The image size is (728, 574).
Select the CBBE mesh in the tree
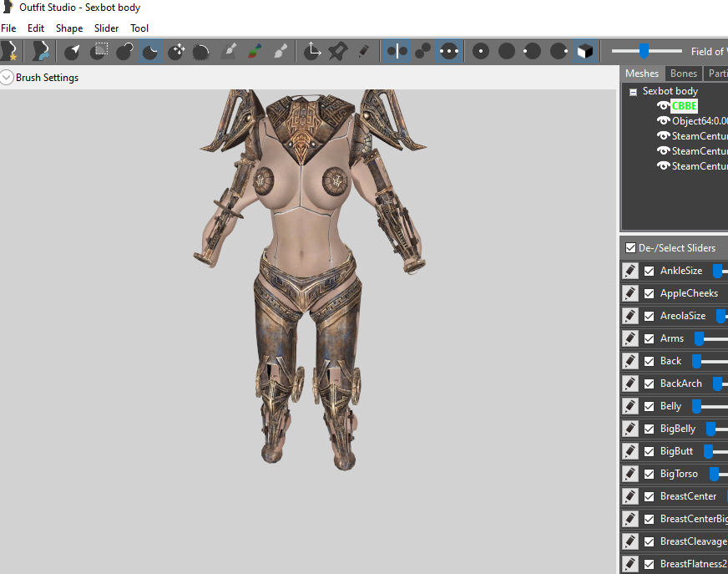pyautogui.click(x=684, y=106)
